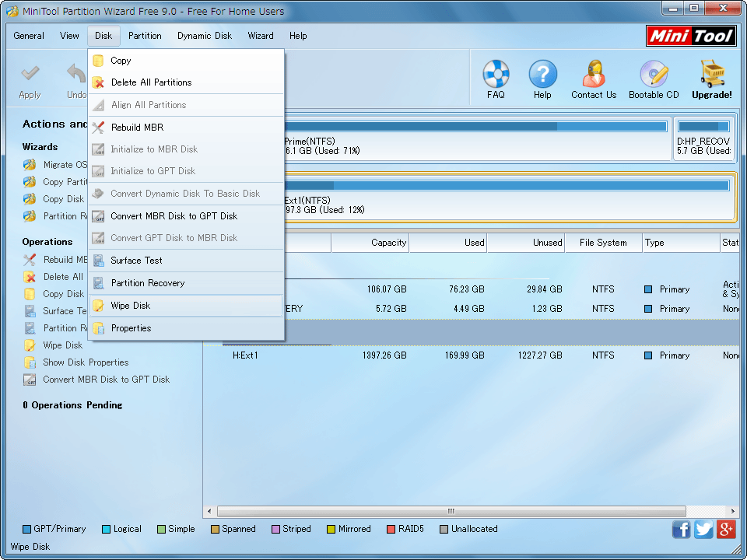The width and height of the screenshot is (747, 560).
Task: Click the Show Disk Properties link
Action: tap(86, 362)
